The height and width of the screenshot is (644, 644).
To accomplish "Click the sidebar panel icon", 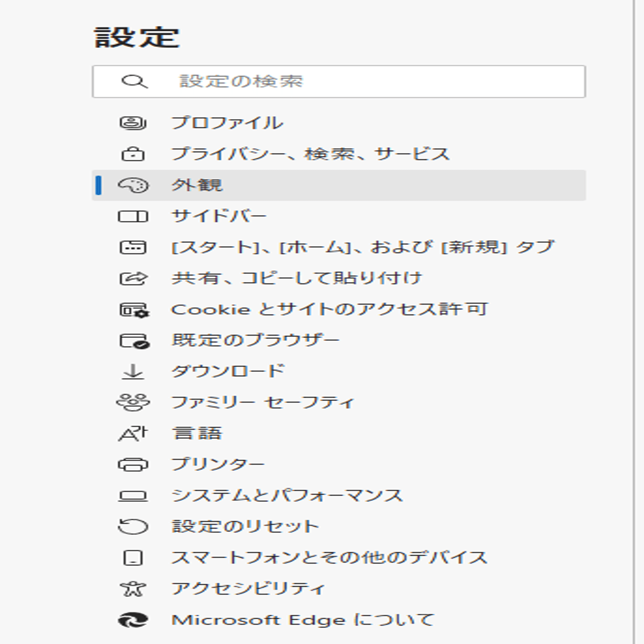I will 133,216.
